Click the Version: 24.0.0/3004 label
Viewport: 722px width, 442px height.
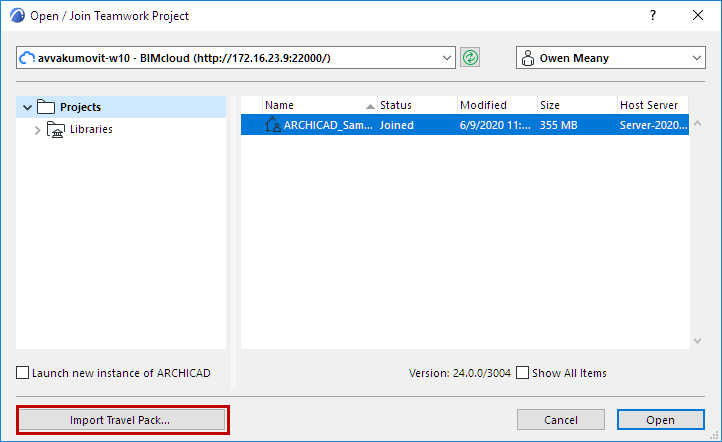point(460,373)
